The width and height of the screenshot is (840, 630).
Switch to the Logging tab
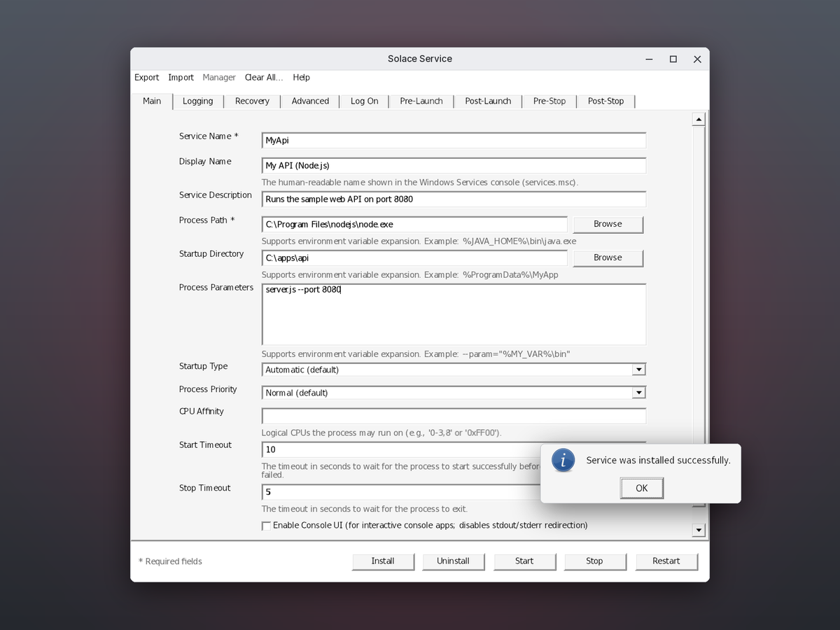click(198, 101)
